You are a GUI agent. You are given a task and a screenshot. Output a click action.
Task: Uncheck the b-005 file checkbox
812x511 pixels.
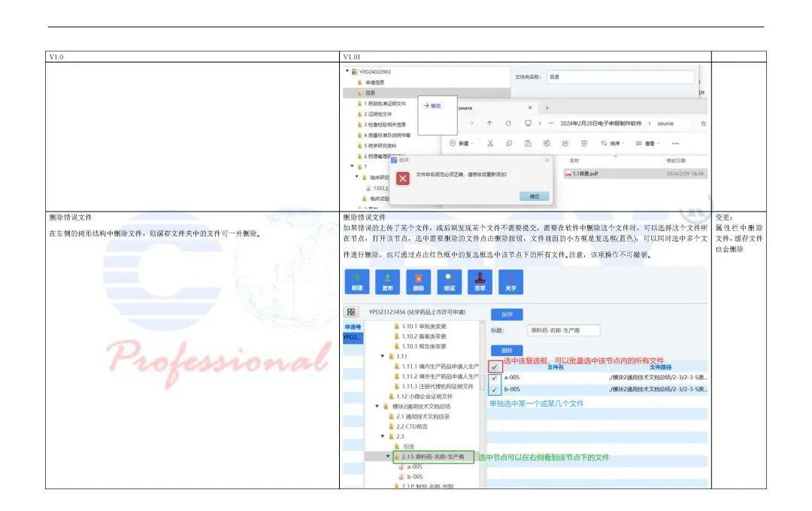(494, 389)
